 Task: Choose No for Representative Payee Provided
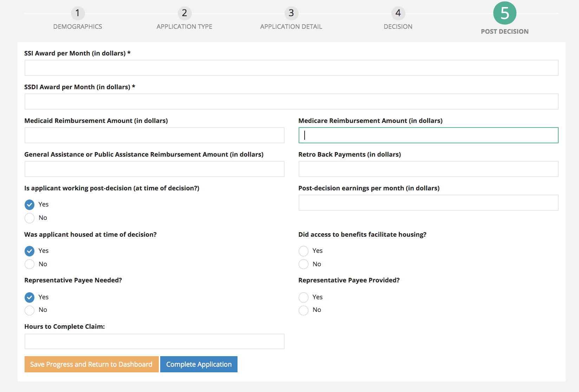(304, 310)
